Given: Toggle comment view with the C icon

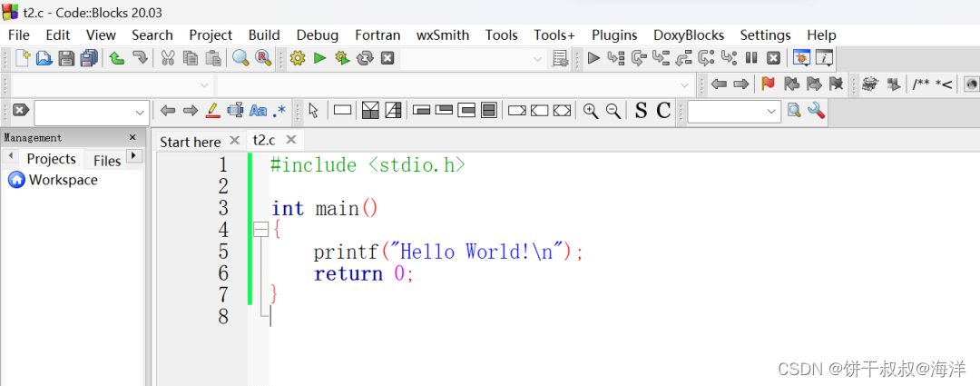Looking at the screenshot, I should click(663, 111).
